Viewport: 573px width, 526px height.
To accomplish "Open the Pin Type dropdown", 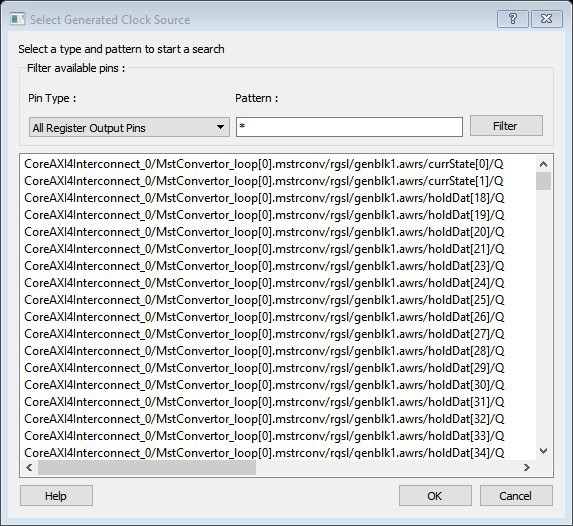I will [x=129, y=127].
